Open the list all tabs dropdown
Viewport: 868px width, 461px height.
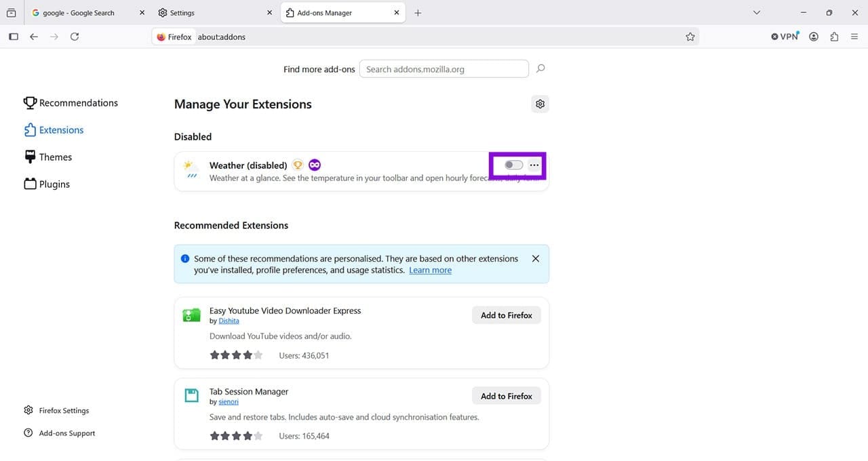(757, 13)
